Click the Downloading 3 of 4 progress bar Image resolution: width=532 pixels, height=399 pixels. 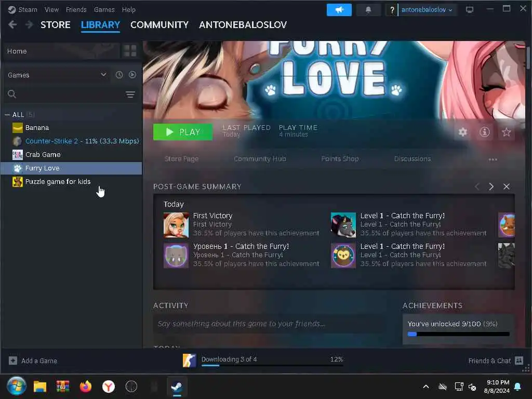click(x=272, y=365)
